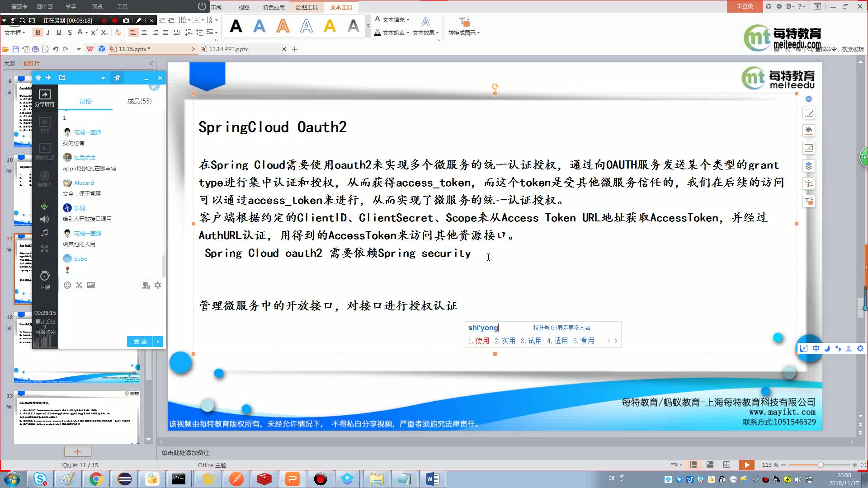Screen dimensions: 868x488
Task: Clear text formatting with eraser icon
Action: pos(118,33)
